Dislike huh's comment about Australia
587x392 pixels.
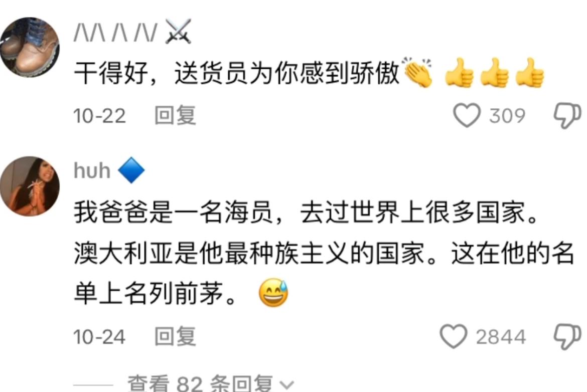pos(567,337)
